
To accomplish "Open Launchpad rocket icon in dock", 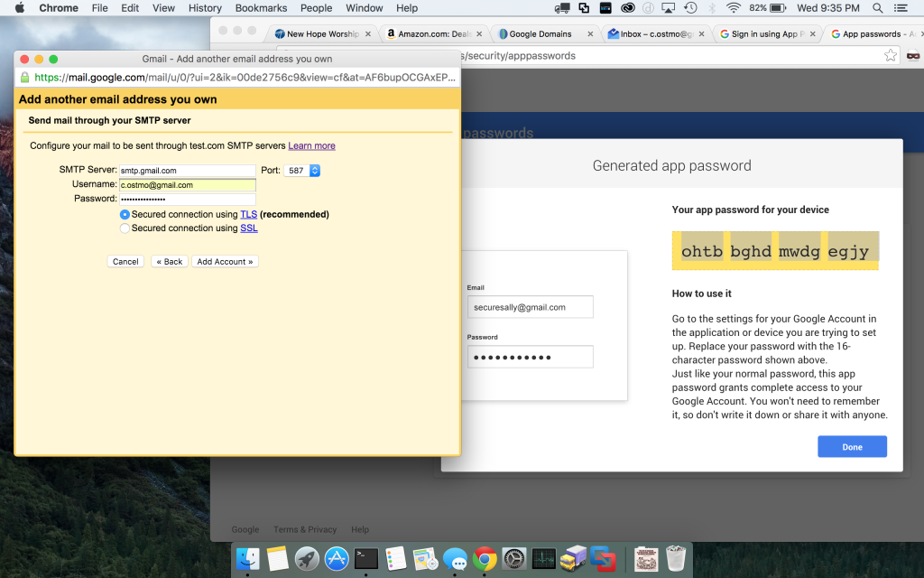I will (307, 558).
